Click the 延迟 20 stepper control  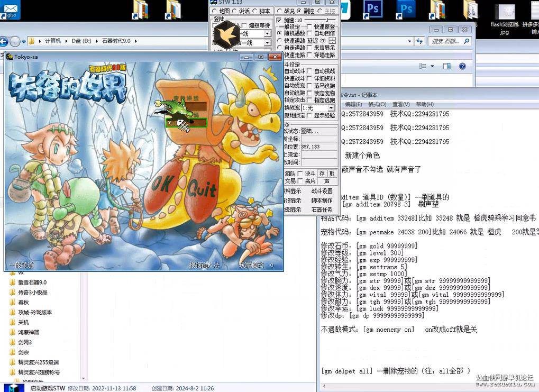pyautogui.click(x=332, y=41)
